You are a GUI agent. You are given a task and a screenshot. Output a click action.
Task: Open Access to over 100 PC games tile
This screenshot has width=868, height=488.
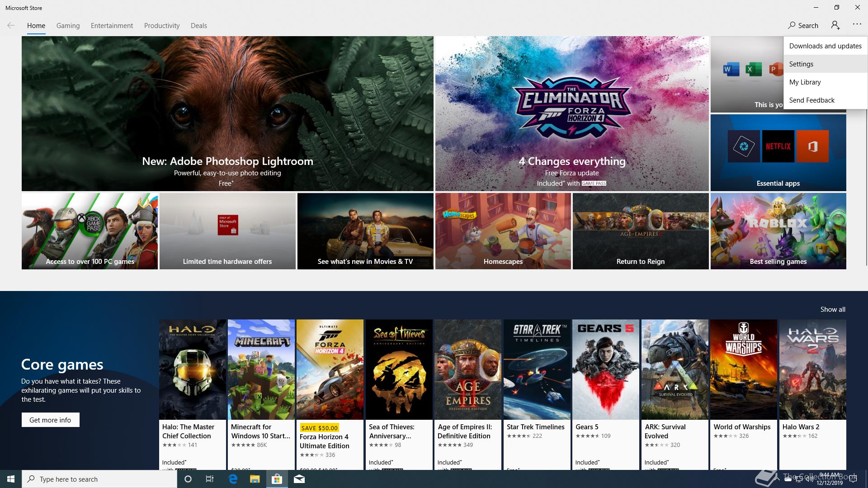(x=90, y=231)
